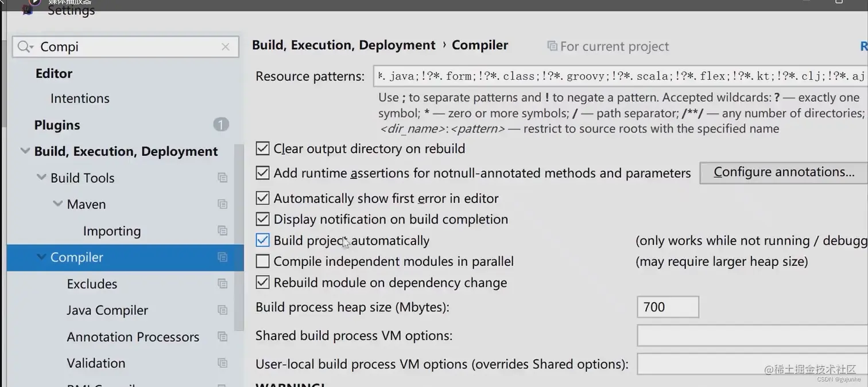This screenshot has width=868, height=387.
Task: Open the Plugins settings page
Action: [x=57, y=125]
